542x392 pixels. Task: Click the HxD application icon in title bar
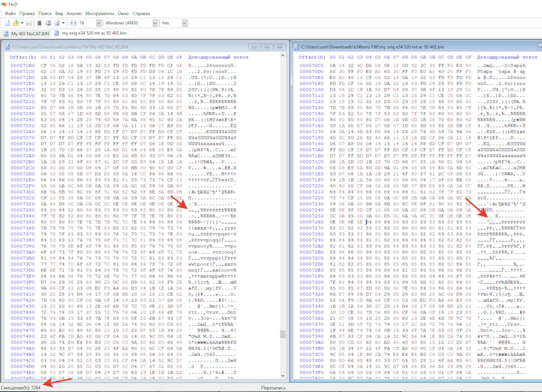[4, 4]
